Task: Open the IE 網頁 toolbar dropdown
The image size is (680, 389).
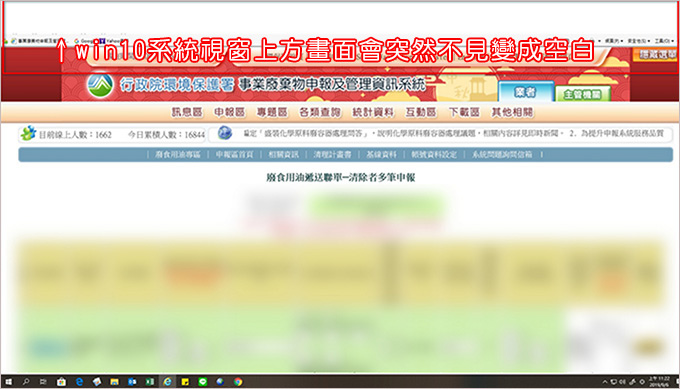Action: 614,41
